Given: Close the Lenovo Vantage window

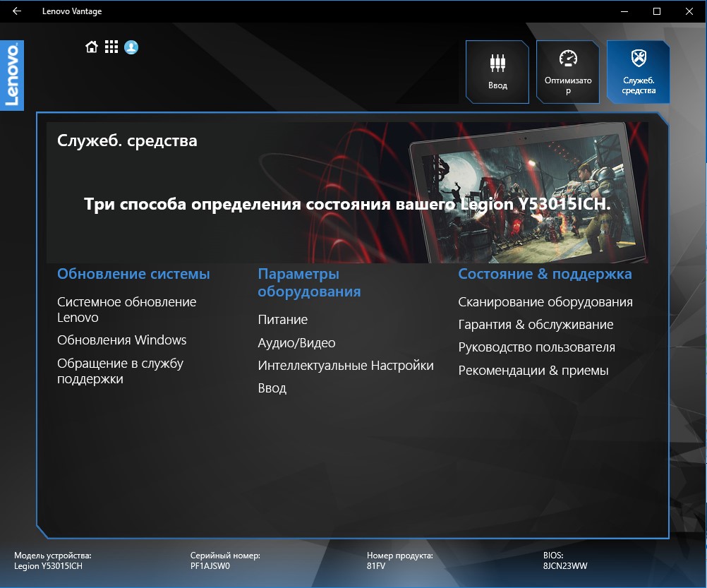Looking at the screenshot, I should coord(689,11).
